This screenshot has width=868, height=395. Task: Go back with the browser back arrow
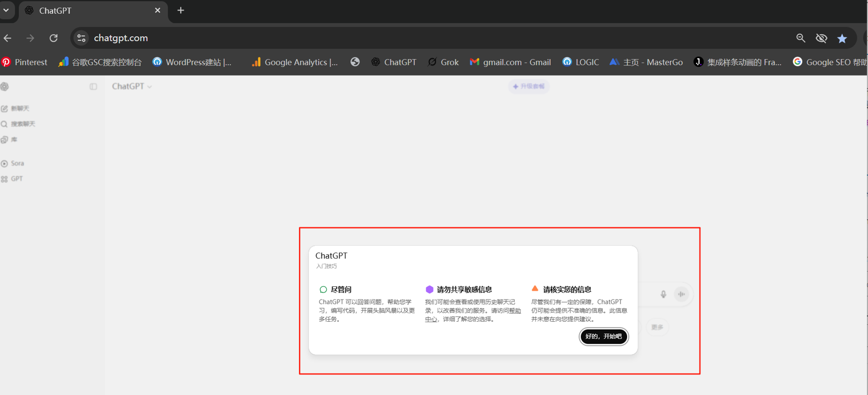(x=7, y=38)
